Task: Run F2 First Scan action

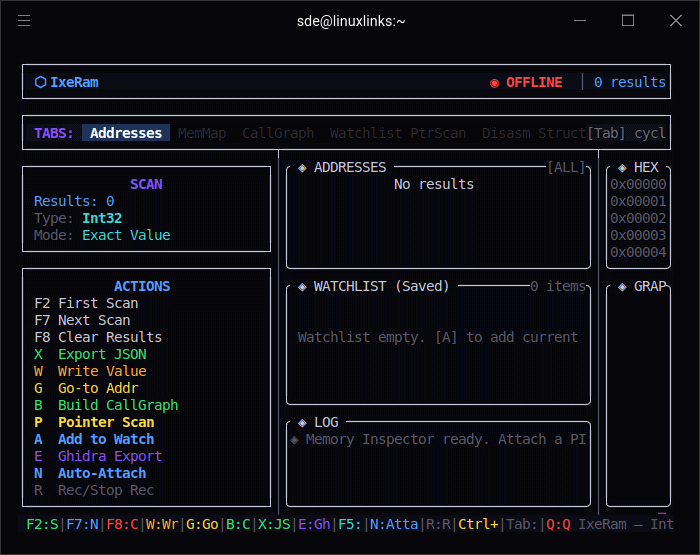Action: [x=98, y=303]
